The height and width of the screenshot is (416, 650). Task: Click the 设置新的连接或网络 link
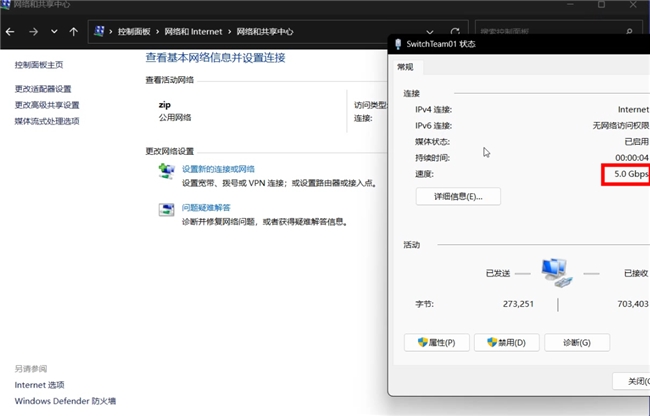218,169
